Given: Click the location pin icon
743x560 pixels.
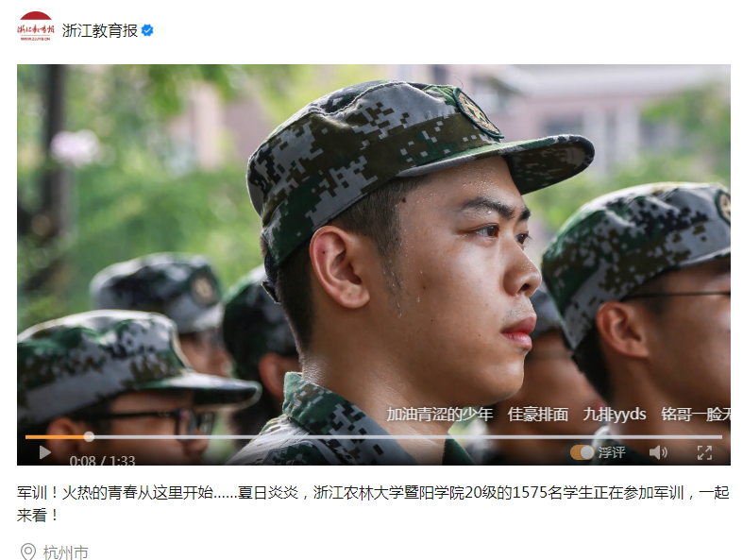Looking at the screenshot, I should (28, 552).
